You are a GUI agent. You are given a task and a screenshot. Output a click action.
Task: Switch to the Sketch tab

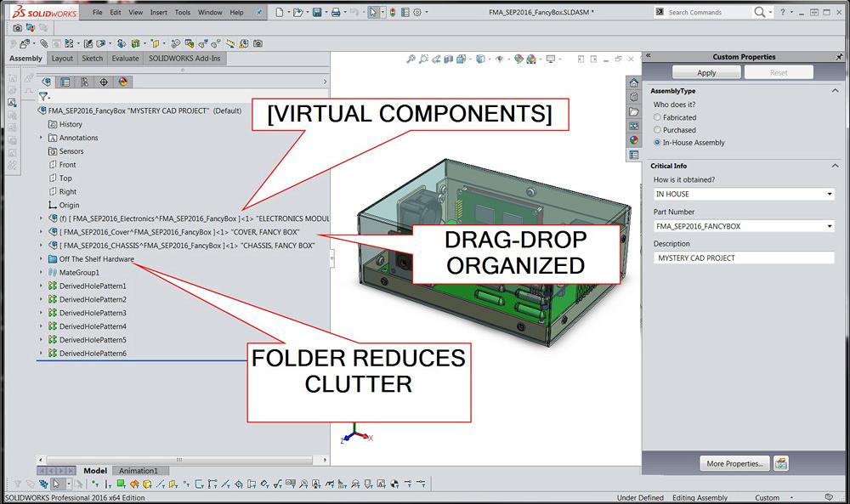click(92, 59)
